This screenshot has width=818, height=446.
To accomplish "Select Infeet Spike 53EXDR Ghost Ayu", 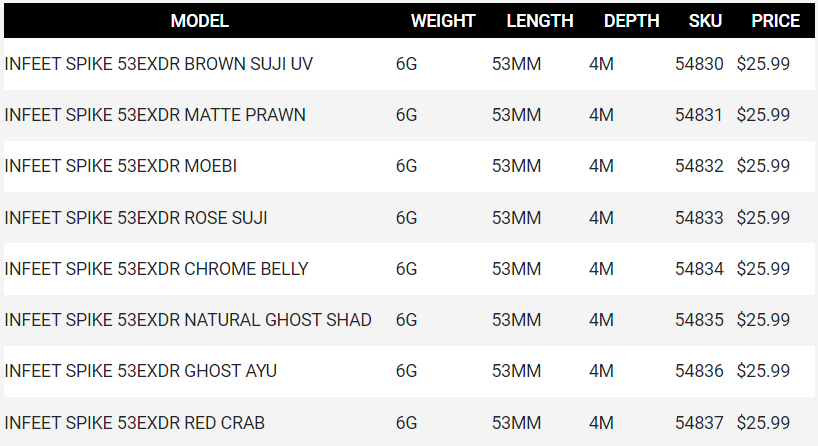I will pos(140,371).
